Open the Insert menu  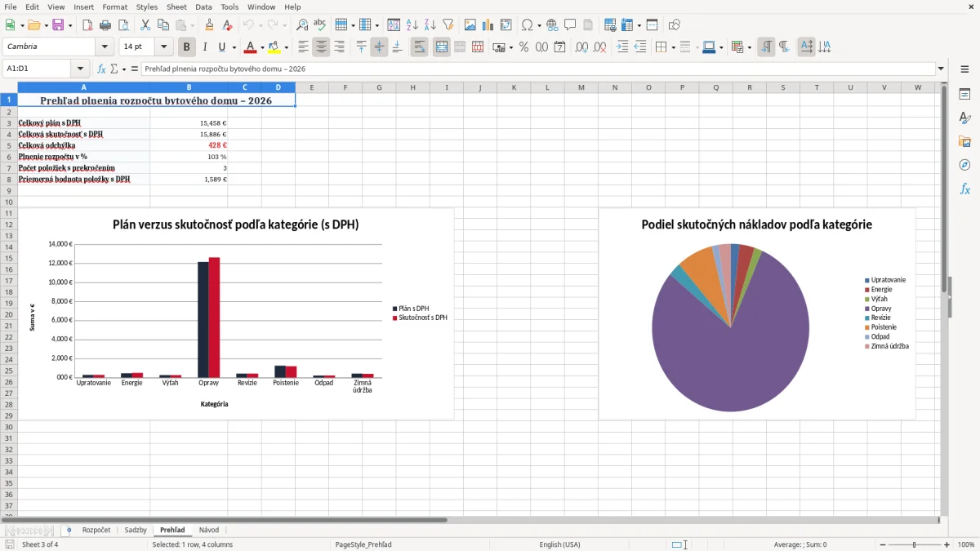(83, 7)
